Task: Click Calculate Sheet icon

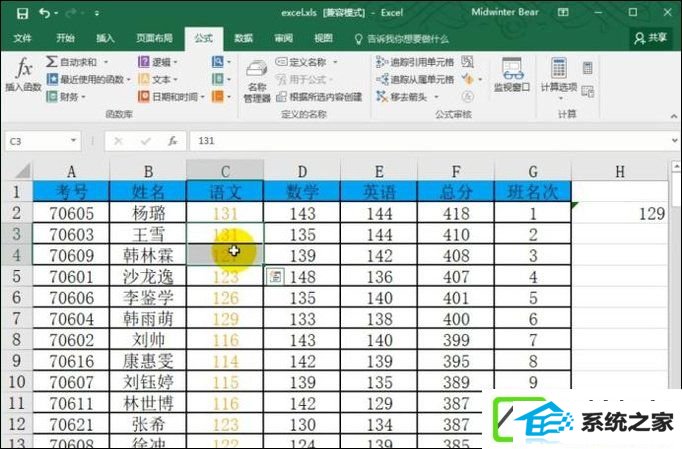Action: 588,91
